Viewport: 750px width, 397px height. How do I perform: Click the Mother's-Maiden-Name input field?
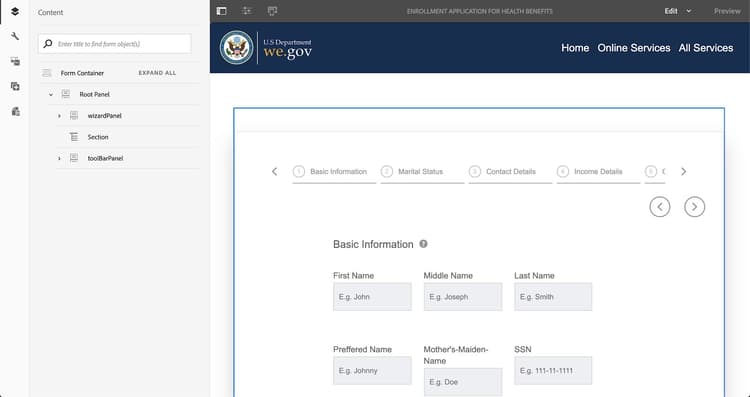point(463,382)
